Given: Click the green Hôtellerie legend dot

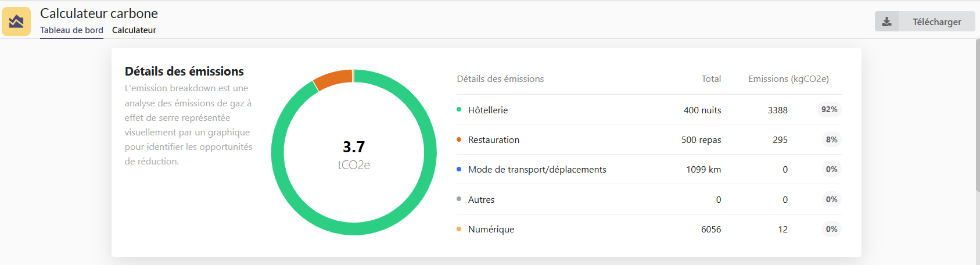Looking at the screenshot, I should 459,109.
